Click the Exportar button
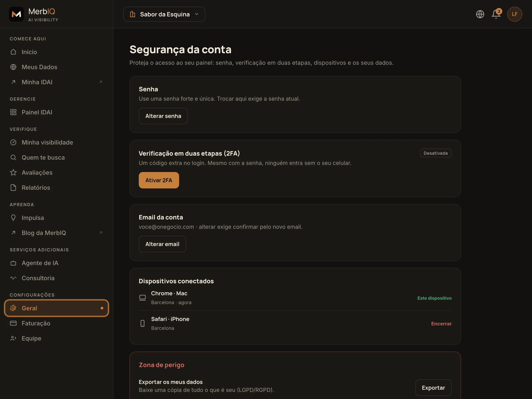The image size is (532, 399). click(433, 388)
